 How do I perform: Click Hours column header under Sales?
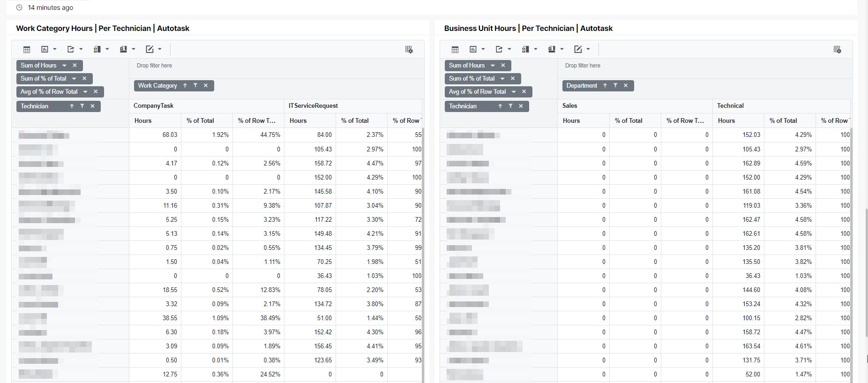[571, 120]
